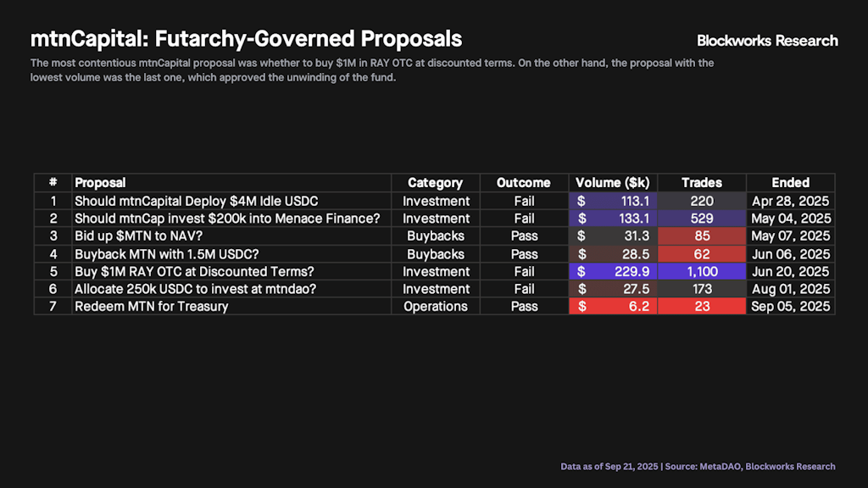Click the Volume ($k) column header
Screen dimensions: 868x488
tap(612, 182)
